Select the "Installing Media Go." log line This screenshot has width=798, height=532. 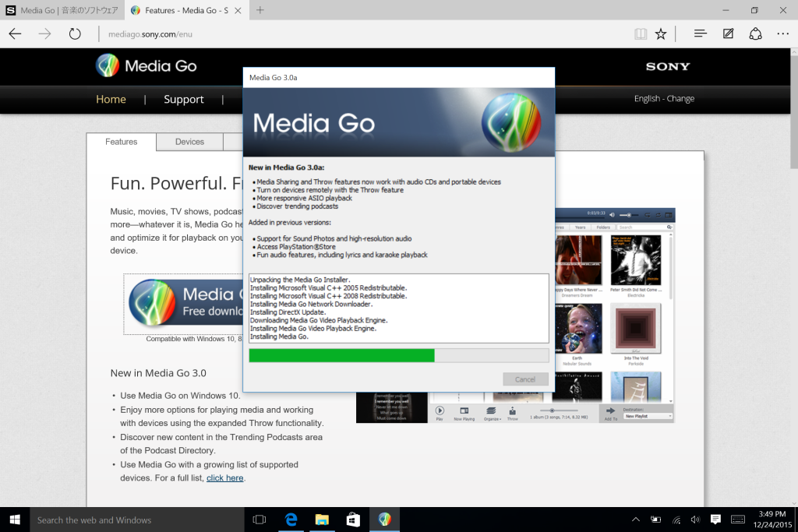pyautogui.click(x=279, y=336)
